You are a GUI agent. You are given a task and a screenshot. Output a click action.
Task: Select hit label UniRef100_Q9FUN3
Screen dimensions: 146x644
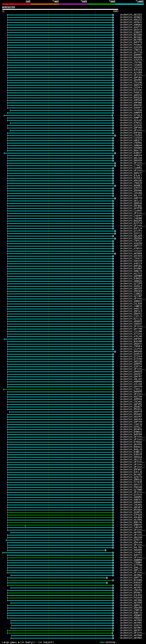coord(131,77)
